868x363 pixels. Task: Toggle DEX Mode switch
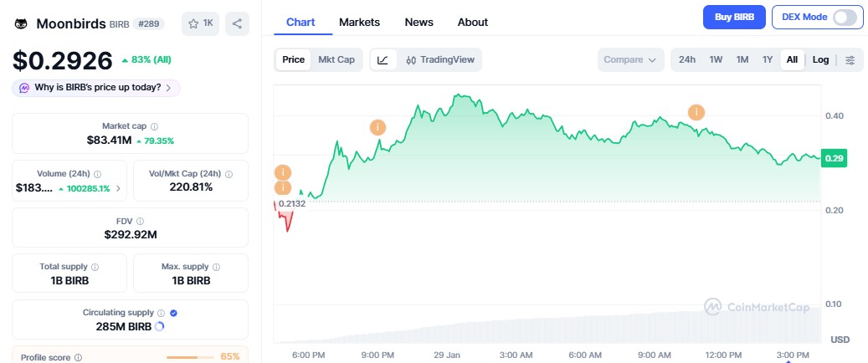(846, 17)
